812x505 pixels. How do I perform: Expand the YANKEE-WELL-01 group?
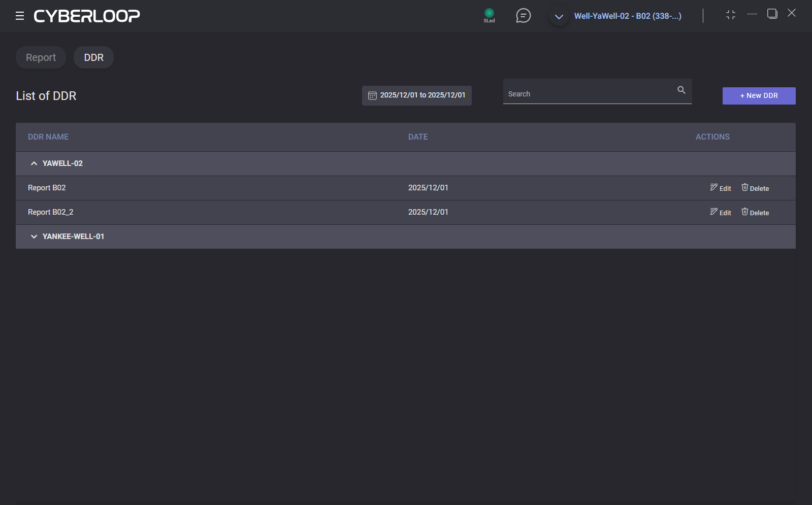[34, 237]
